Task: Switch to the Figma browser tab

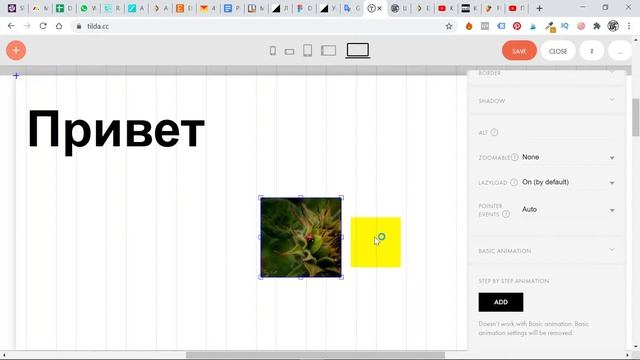Action: [304, 8]
